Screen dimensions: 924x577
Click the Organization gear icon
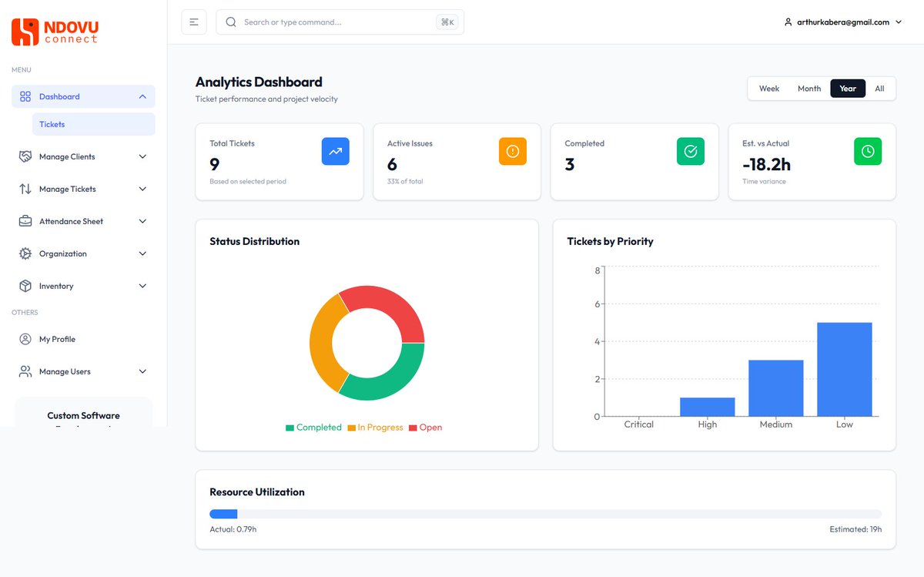(x=25, y=253)
